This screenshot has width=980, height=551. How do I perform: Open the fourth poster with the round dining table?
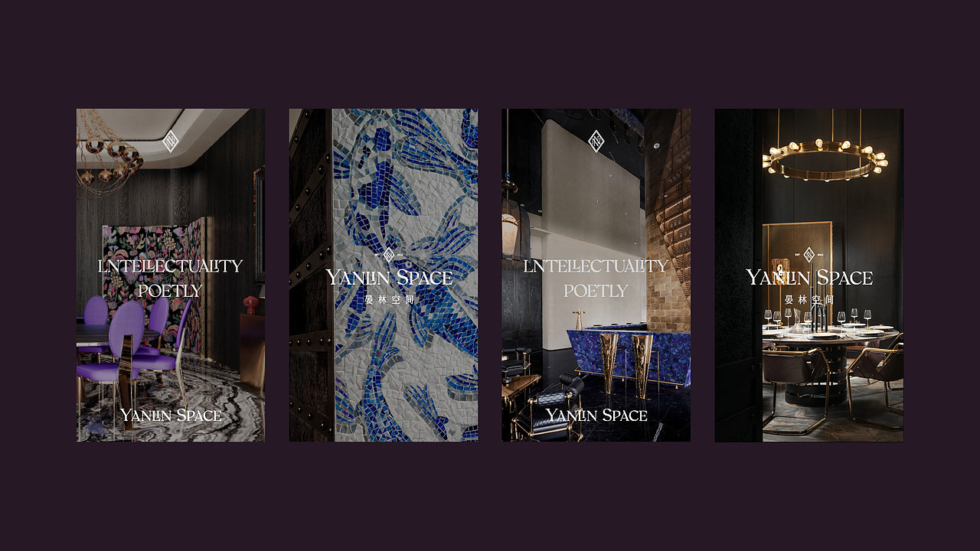809,275
